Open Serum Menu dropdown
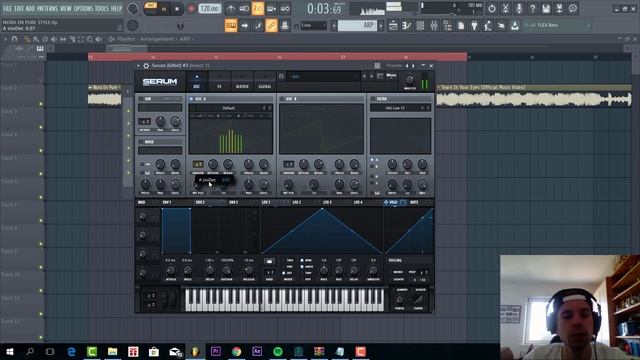This screenshot has height=360, width=640. pyautogui.click(x=391, y=76)
